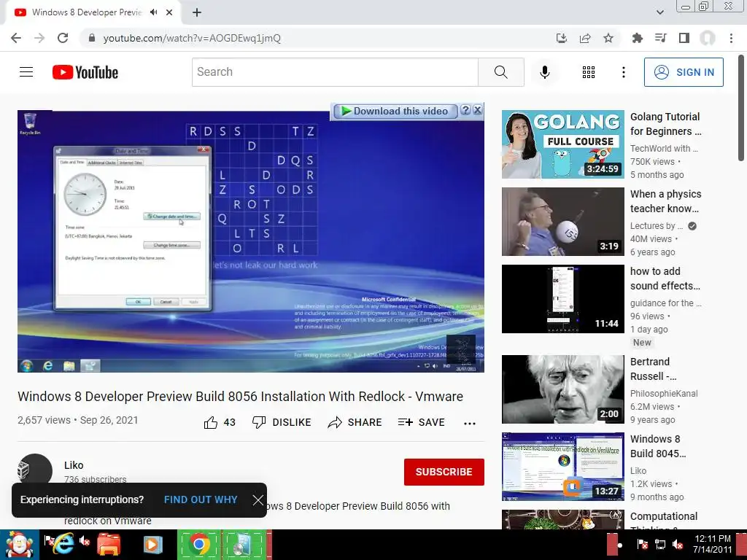The width and height of the screenshot is (747, 560).
Task: Click Download this video button
Action: [395, 111]
